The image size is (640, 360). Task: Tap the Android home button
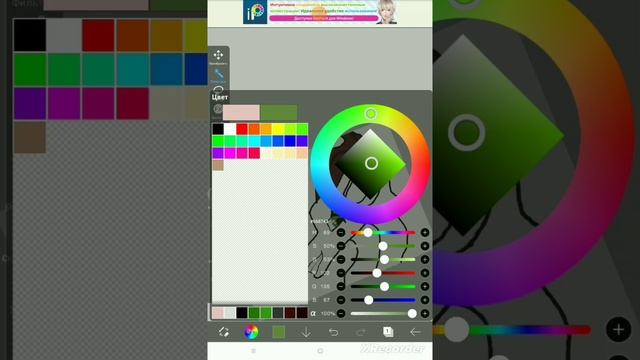pyautogui.click(x=320, y=351)
